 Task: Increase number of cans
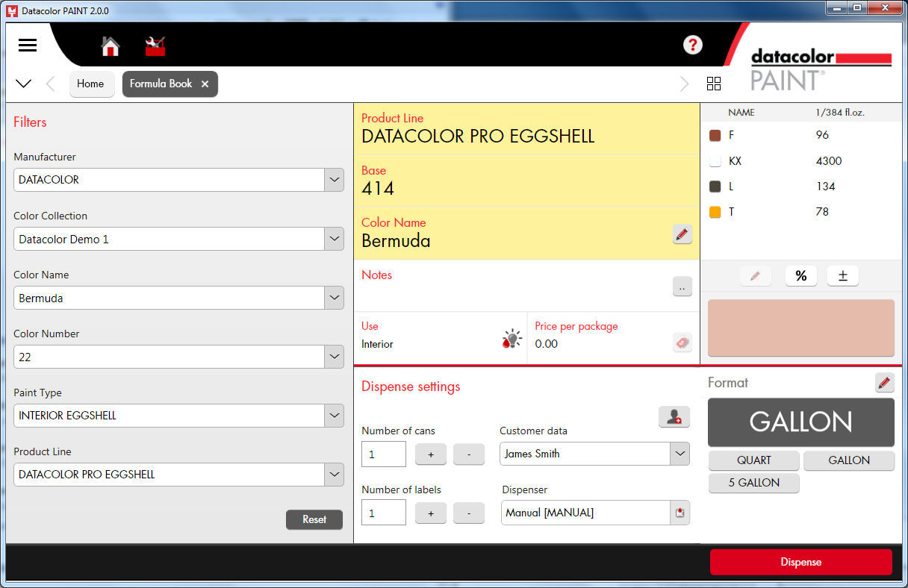(431, 454)
